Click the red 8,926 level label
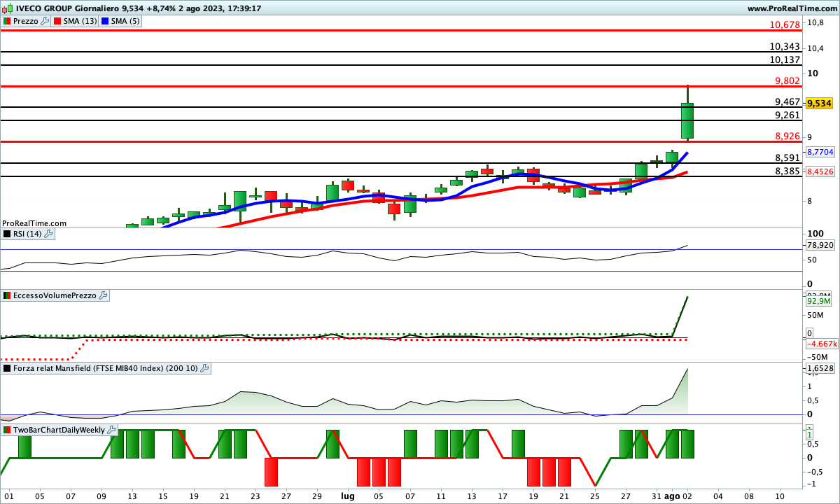 [x=787, y=136]
